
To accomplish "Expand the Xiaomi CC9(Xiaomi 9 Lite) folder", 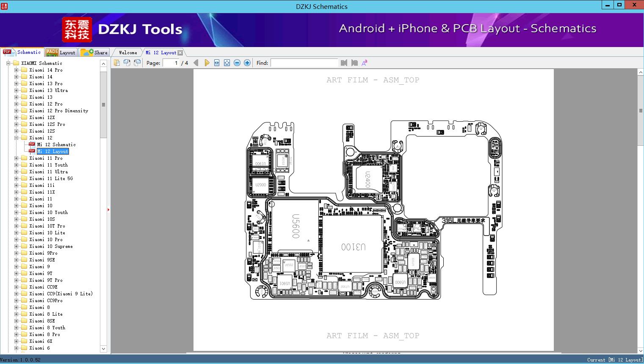I will (x=16, y=294).
